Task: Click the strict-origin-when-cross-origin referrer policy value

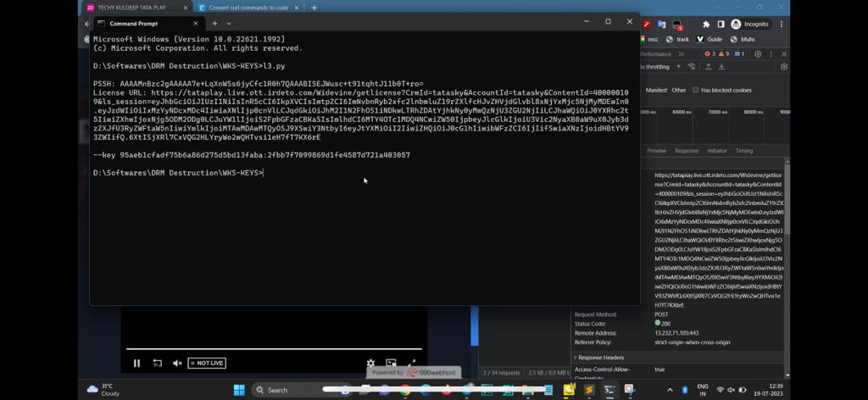Action: 693,342
